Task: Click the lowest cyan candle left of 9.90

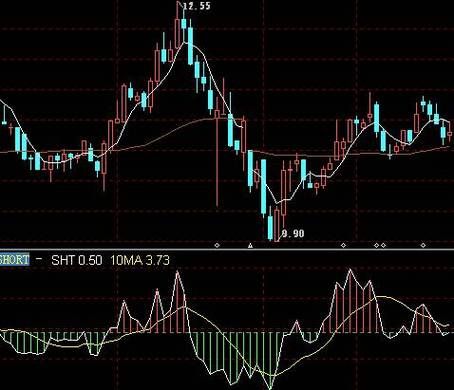Action: tap(270, 227)
